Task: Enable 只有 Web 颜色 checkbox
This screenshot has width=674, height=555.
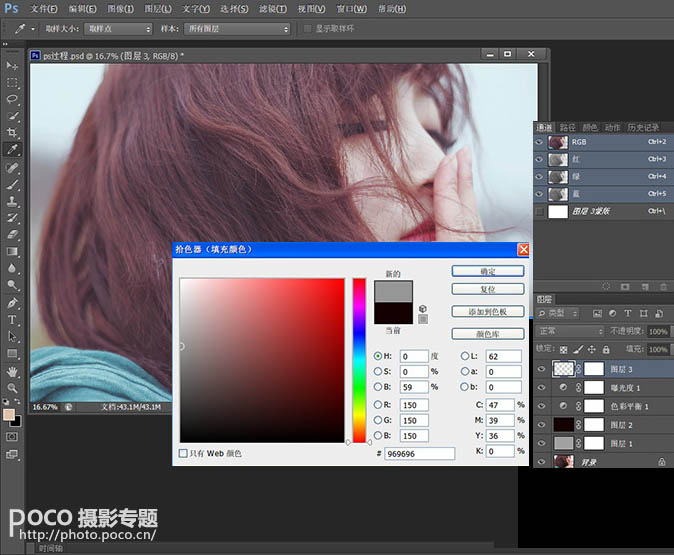Action: (182, 453)
